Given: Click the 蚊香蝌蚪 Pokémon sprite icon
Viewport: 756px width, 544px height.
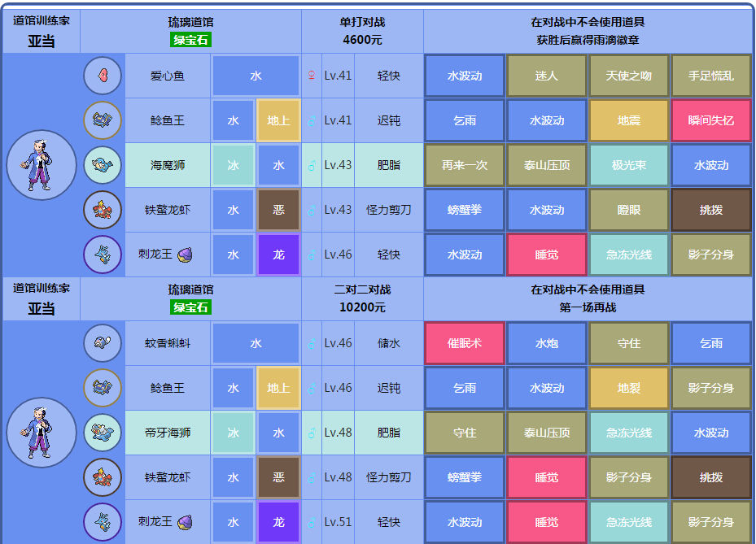Looking at the screenshot, I should click(103, 343).
